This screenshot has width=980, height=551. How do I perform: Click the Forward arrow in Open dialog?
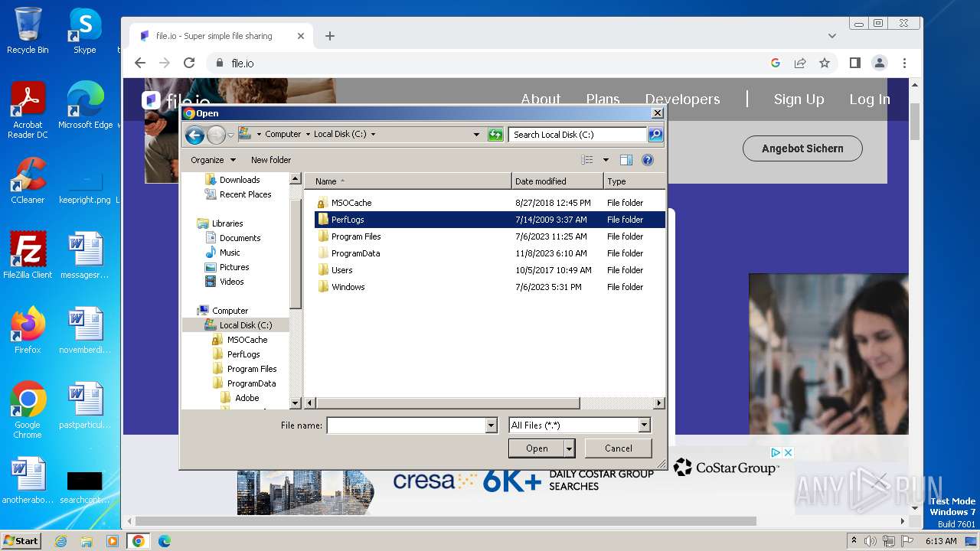(216, 135)
